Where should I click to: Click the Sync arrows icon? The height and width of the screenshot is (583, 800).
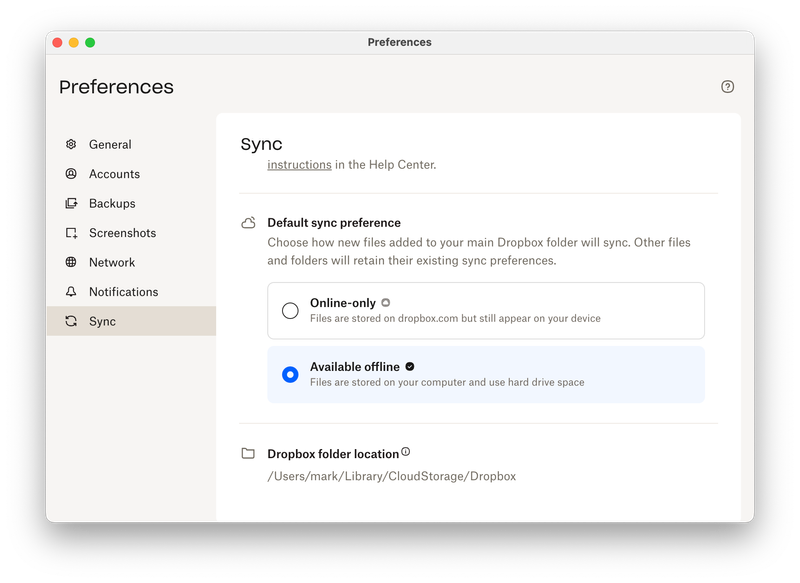(x=71, y=321)
